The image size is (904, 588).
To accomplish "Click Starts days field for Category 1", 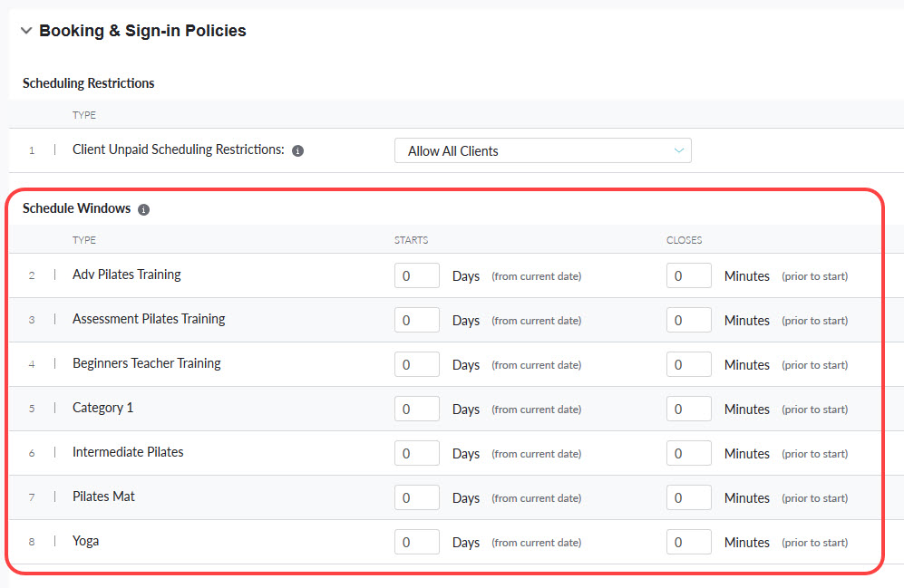I will click(416, 409).
